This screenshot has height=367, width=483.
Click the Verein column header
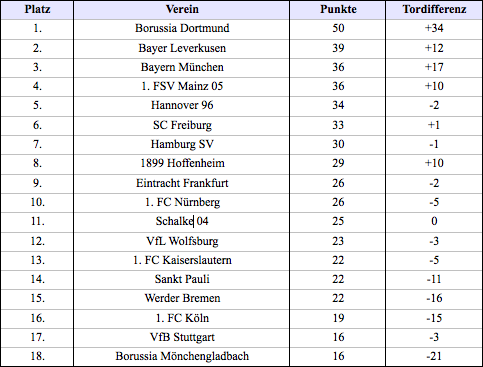tap(182, 10)
